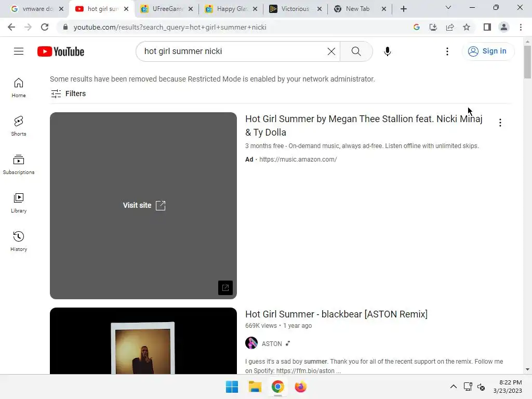The height and width of the screenshot is (399, 532).
Task: Click the address bar URL
Action: coord(170,27)
